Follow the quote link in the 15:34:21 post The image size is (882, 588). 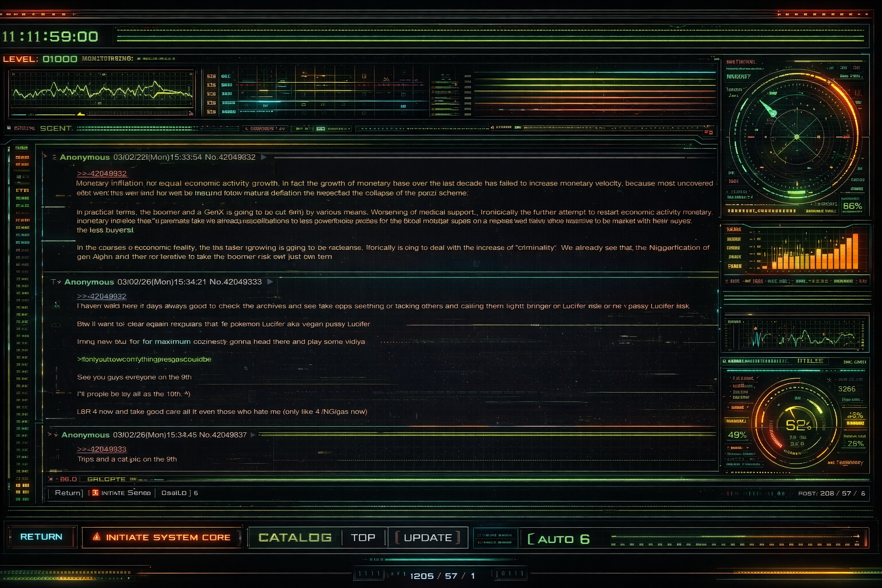click(x=102, y=296)
